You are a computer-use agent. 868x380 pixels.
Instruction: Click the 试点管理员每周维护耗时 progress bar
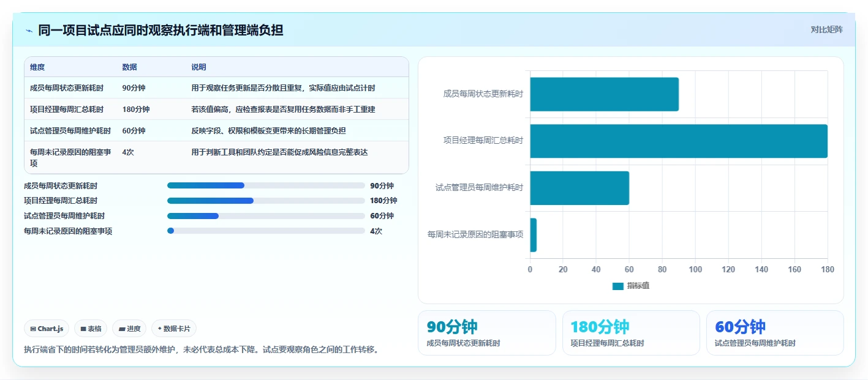click(x=266, y=216)
